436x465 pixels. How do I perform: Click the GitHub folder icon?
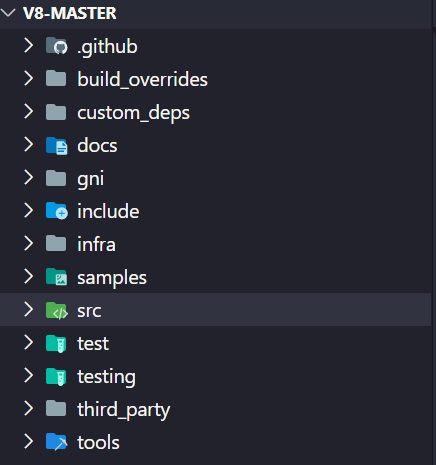(x=56, y=46)
